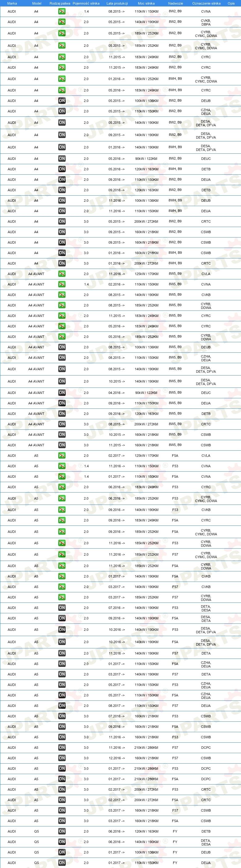Click the Lata produkcji column header
Viewport: 241px width, 868px height.
tap(117, 3)
